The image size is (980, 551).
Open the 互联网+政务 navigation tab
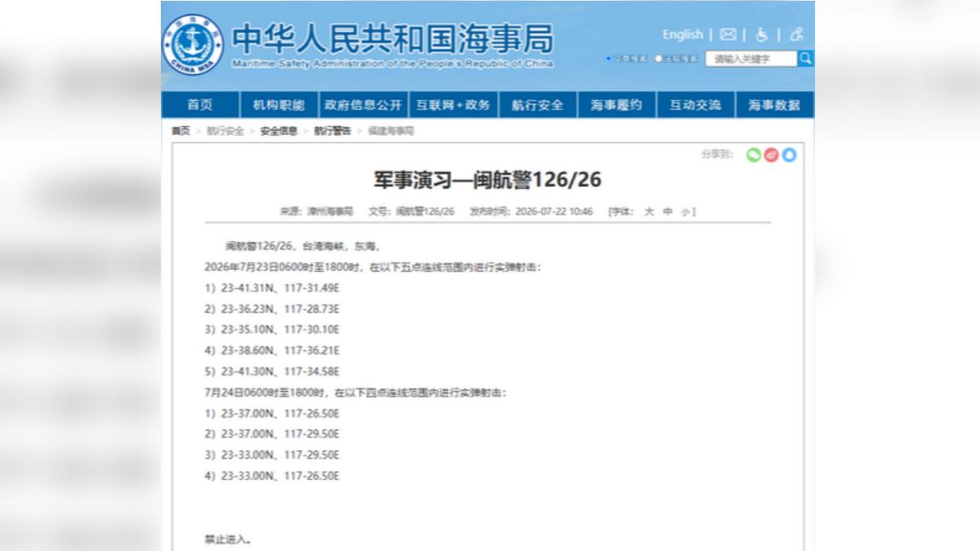point(453,104)
